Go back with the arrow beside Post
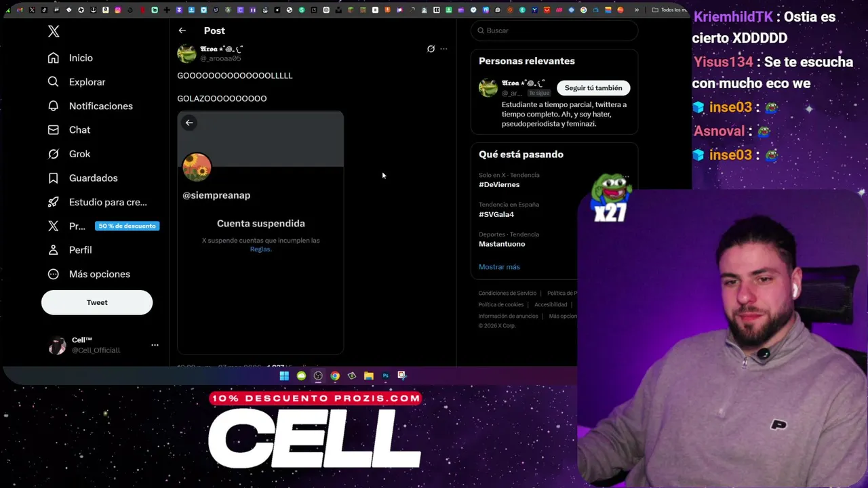The width and height of the screenshot is (868, 488). pos(182,30)
